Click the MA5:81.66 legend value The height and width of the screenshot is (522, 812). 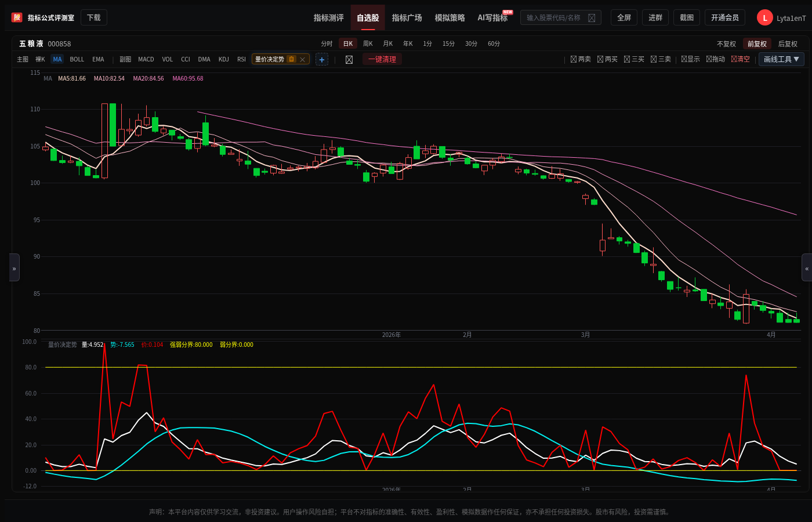tap(72, 79)
